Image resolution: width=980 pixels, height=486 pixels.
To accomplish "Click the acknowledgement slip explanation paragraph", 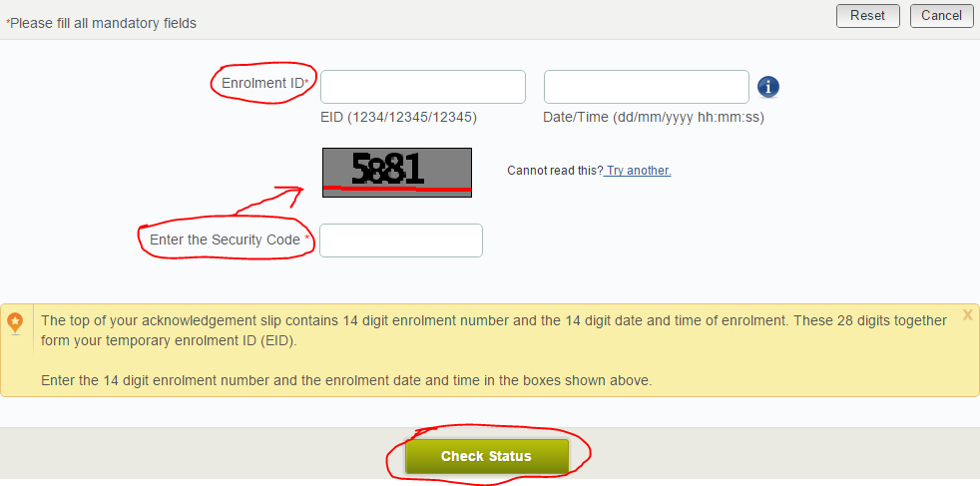I will pos(494,331).
